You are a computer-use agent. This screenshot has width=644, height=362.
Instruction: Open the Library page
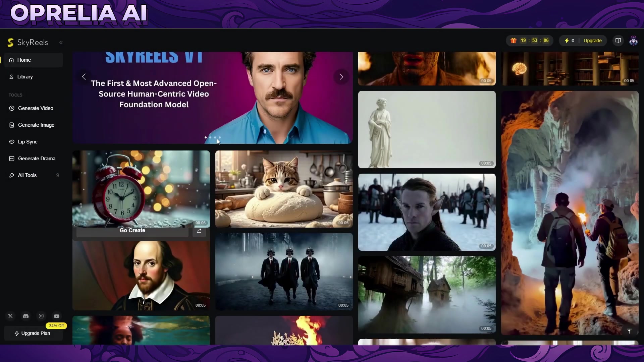pos(34,77)
